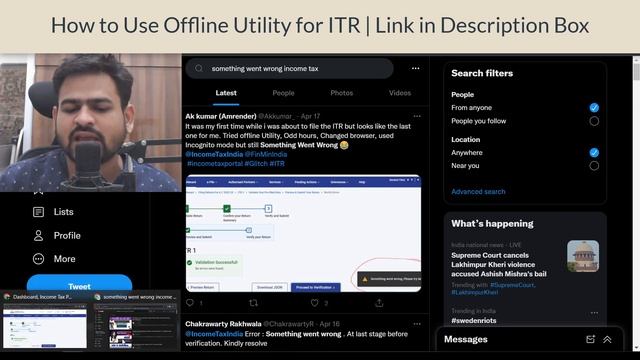Open options for #swedenriots trend

pos(594,313)
